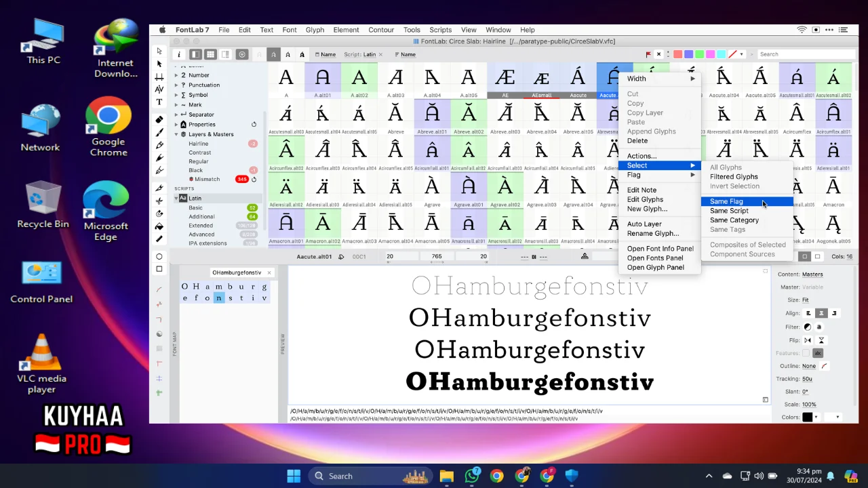Select the Rectangle shape tool
This screenshot has height=488, width=868.
(159, 269)
